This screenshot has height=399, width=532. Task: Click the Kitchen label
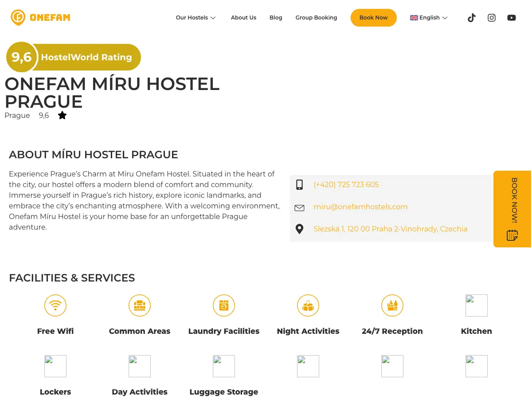point(477,331)
